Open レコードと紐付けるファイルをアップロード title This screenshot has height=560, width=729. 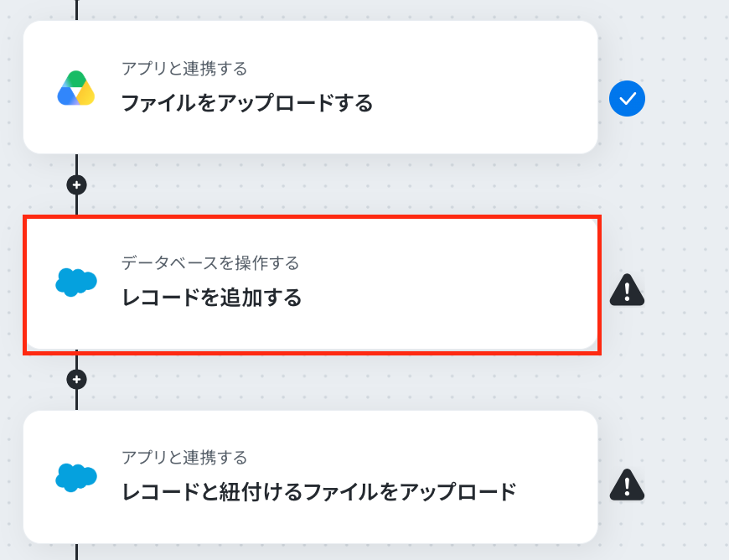319,491
